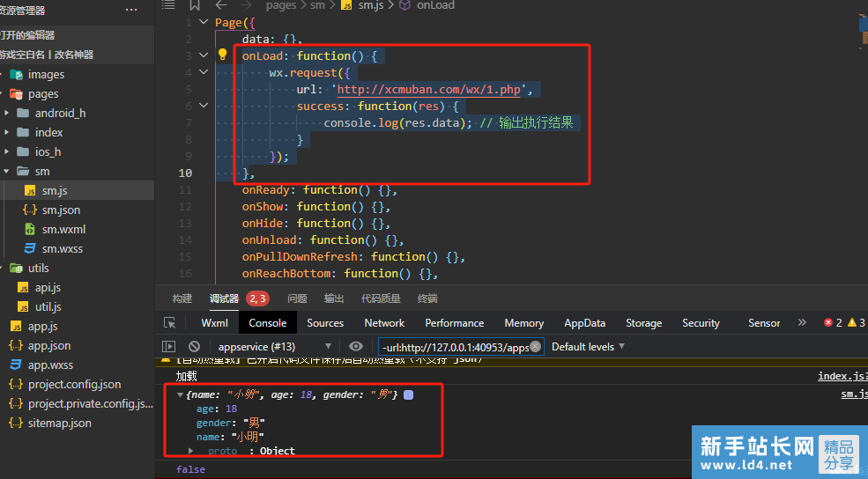Fold the Page block at line 1
The image size is (868, 479).
(204, 22)
